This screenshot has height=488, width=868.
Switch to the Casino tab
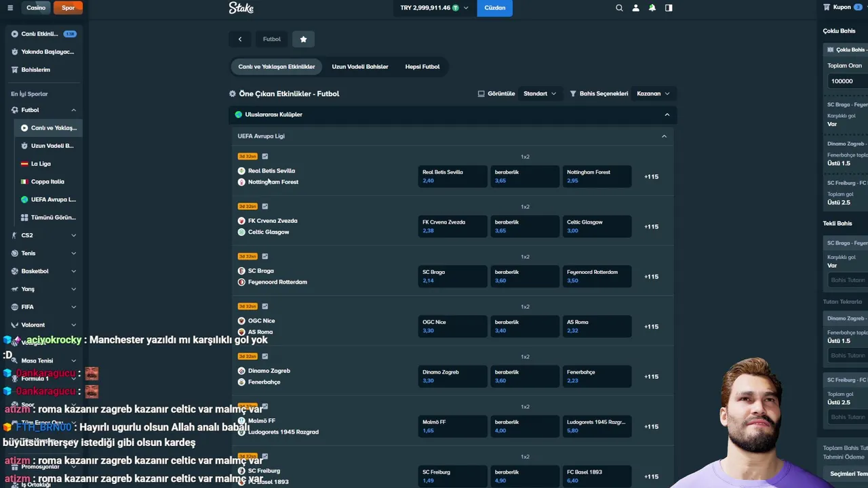point(36,8)
